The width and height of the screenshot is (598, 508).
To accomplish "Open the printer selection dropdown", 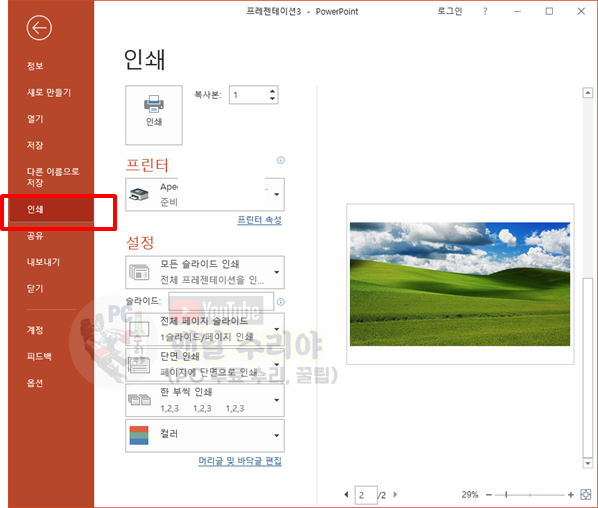I will tap(205, 194).
